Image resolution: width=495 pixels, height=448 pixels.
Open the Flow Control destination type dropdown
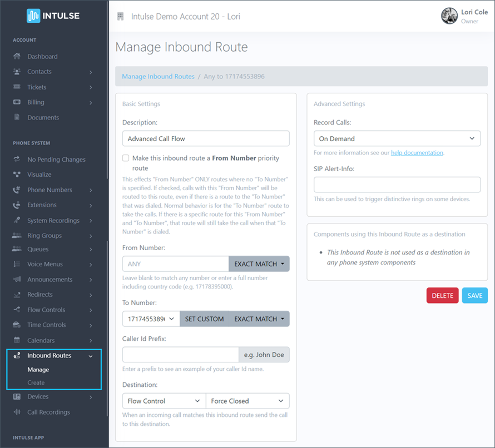coord(164,401)
